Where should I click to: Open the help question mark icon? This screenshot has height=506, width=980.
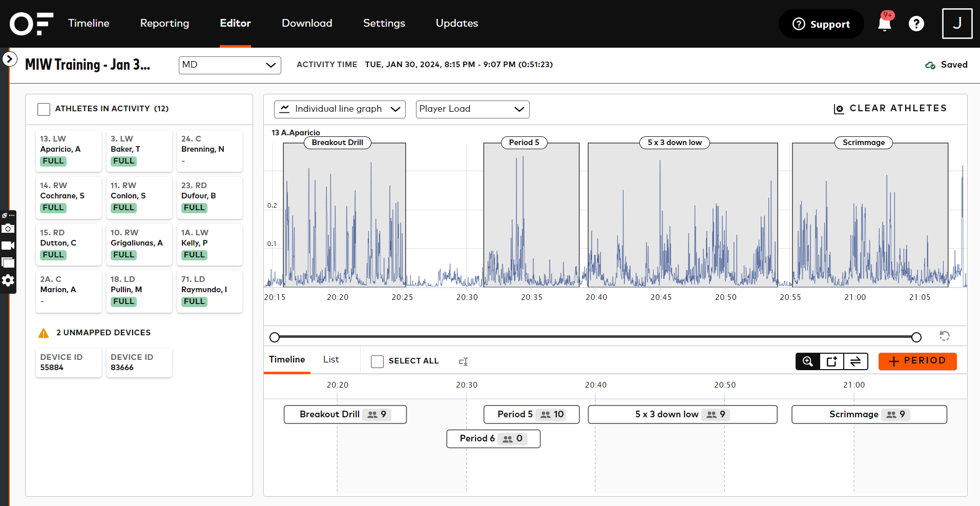916,24
